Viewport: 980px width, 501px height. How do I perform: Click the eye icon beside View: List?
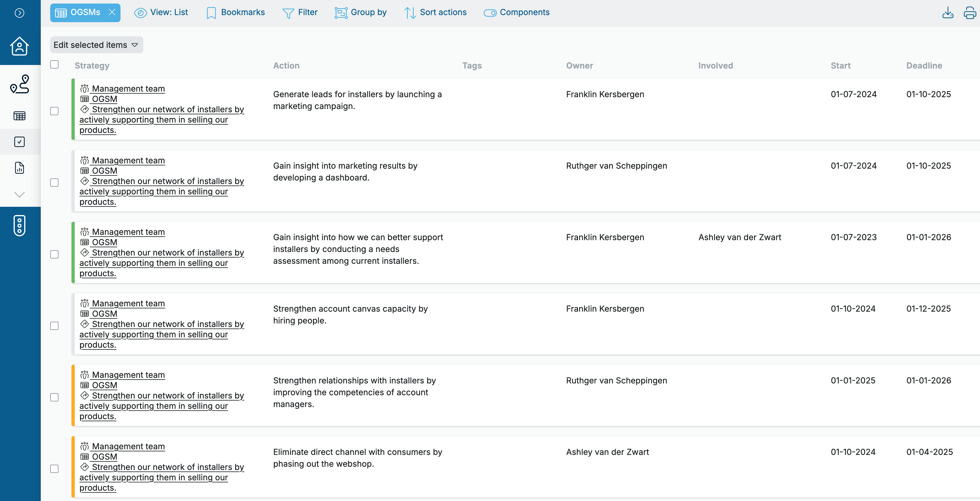(140, 13)
